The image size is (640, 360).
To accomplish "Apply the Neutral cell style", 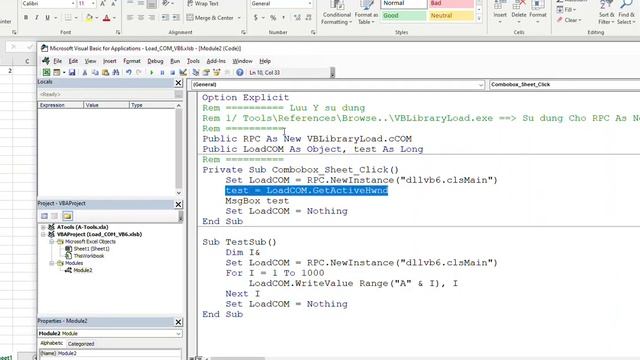I will click(451, 16).
